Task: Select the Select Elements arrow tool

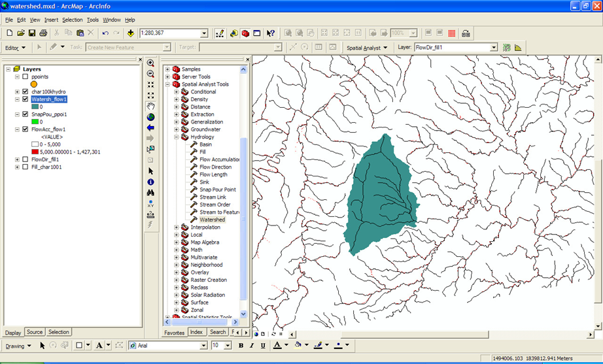Action: pos(150,171)
